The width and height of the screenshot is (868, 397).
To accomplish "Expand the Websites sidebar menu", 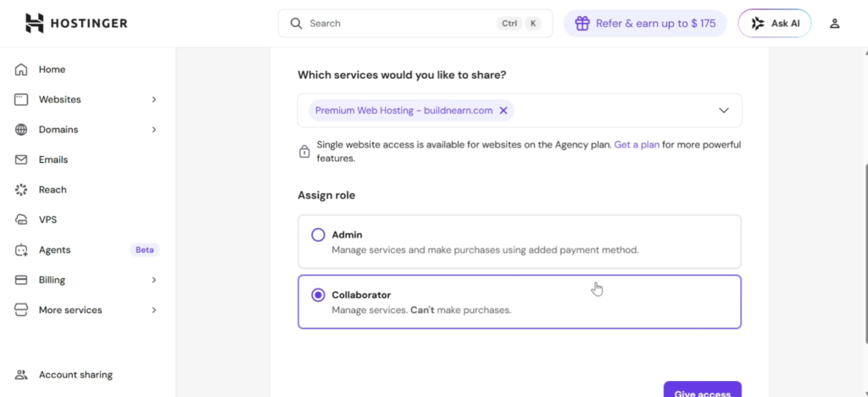I will [x=153, y=99].
